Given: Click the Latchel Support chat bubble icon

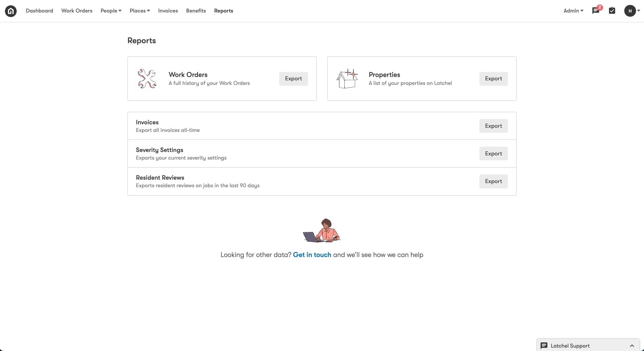Looking at the screenshot, I should pos(544,346).
